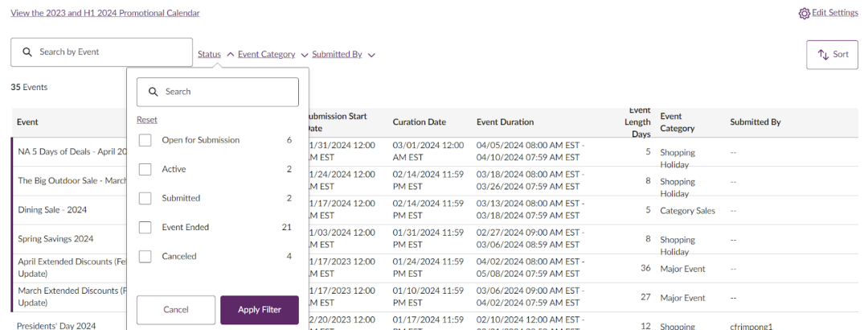Screen dimensions: 868x330
Task: Click the magnifier icon in filter search
Action: click(x=153, y=92)
